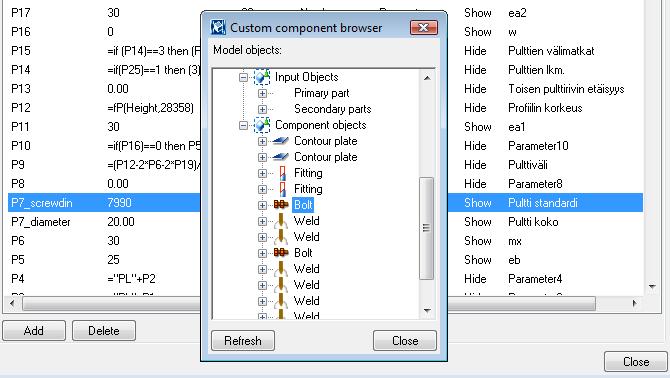Click the Show cell beside eb

coord(478,260)
